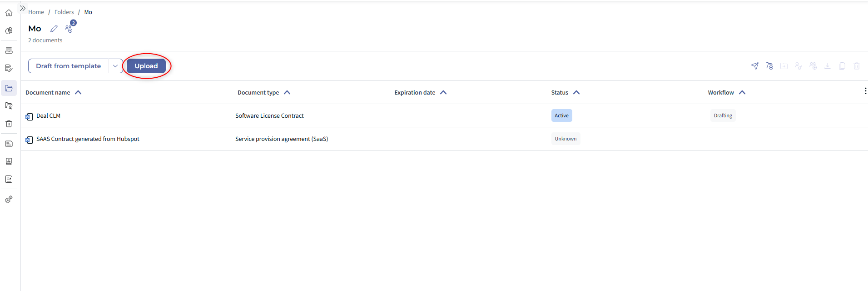Open the Draft from template dropdown arrow
Screen dimensions: 868x291
click(x=115, y=66)
